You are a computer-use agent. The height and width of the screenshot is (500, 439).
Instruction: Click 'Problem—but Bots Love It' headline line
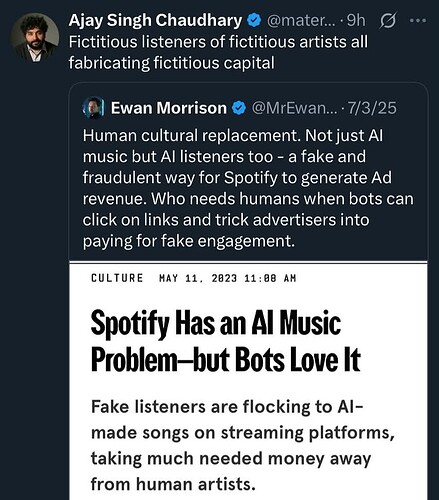226,359
